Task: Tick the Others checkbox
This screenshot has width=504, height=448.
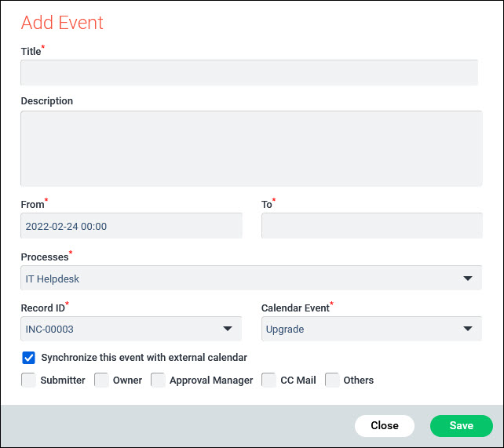Action: (x=332, y=381)
